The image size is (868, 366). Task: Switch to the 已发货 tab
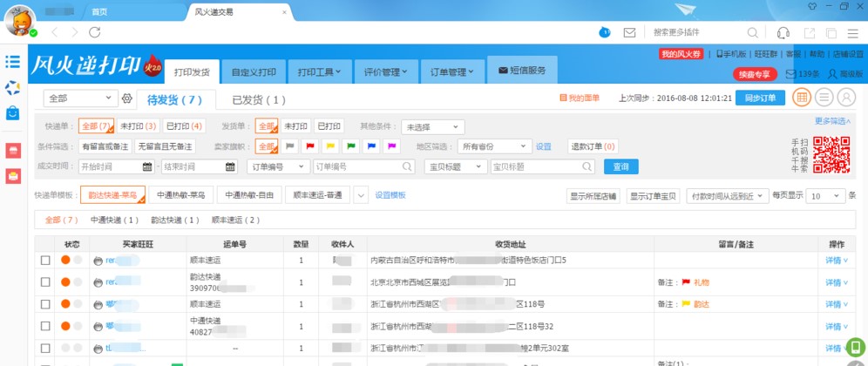(x=258, y=100)
